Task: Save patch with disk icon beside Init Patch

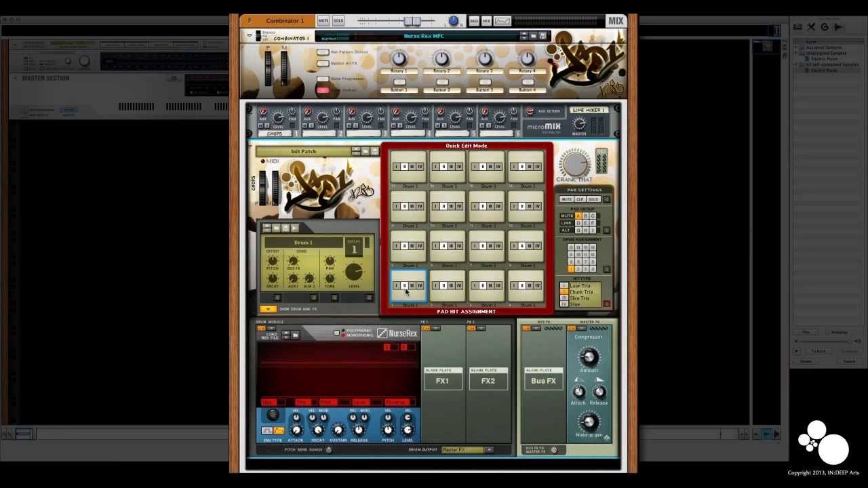Action: coord(375,151)
